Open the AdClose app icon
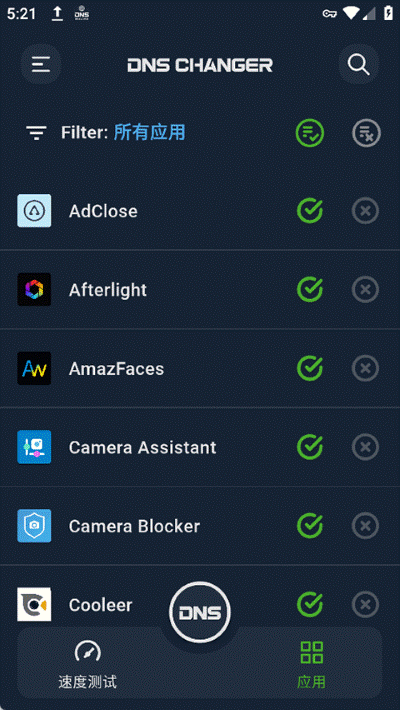 (34, 211)
